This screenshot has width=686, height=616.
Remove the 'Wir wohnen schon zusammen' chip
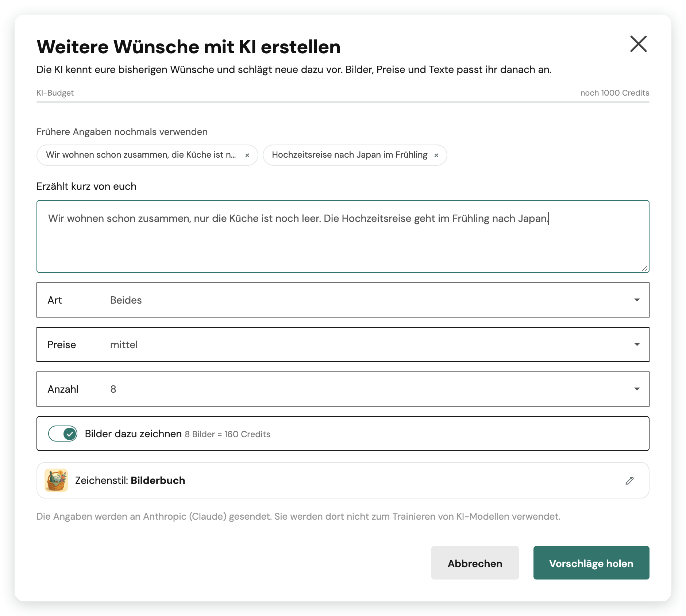click(247, 155)
